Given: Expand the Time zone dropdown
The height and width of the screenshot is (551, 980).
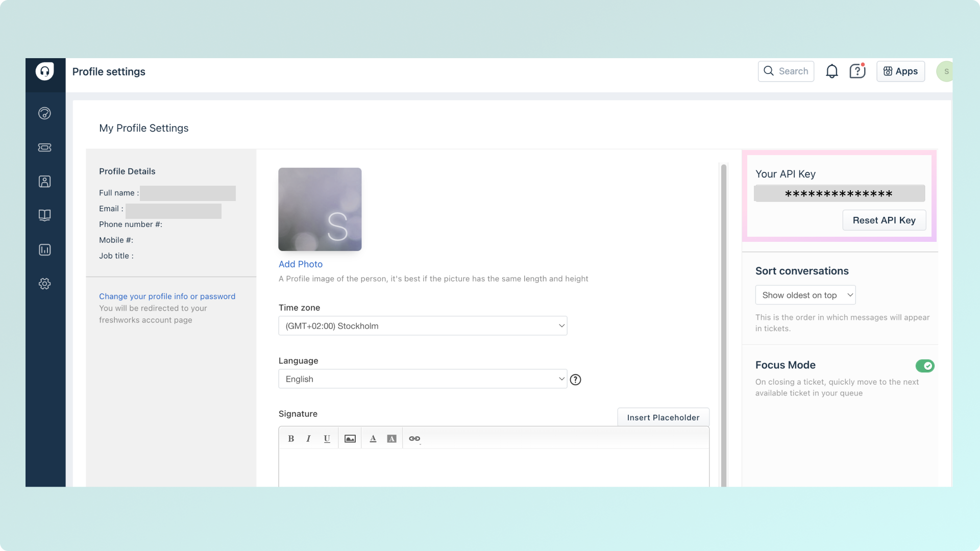Looking at the screenshot, I should (x=423, y=326).
